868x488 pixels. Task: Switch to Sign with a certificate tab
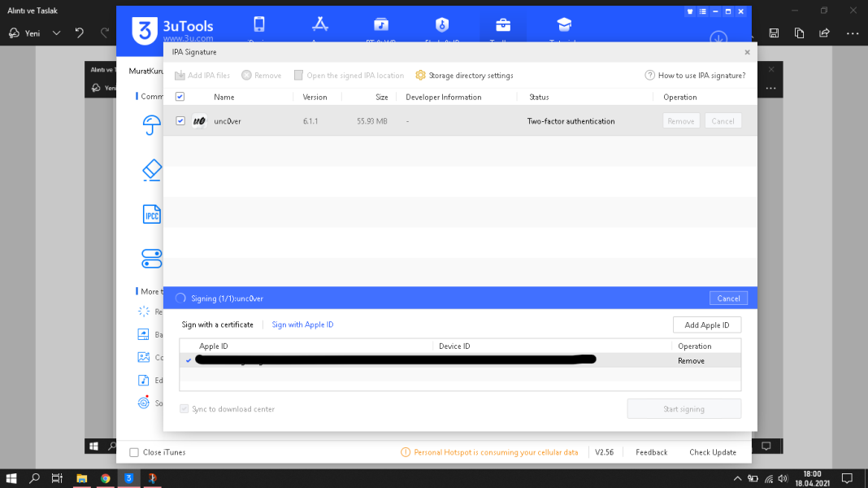(217, 325)
